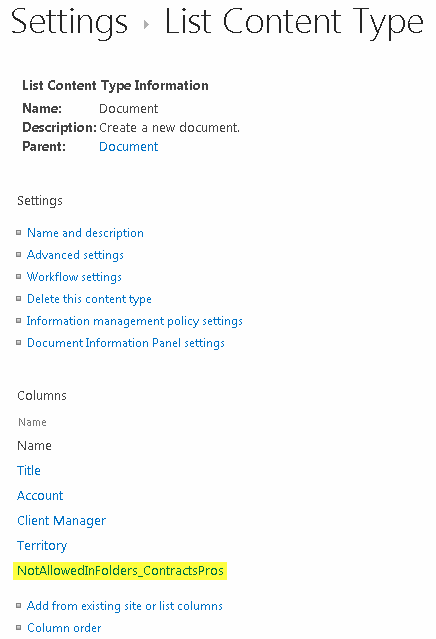Open the Title column
The height and width of the screenshot is (639, 436).
tap(29, 471)
